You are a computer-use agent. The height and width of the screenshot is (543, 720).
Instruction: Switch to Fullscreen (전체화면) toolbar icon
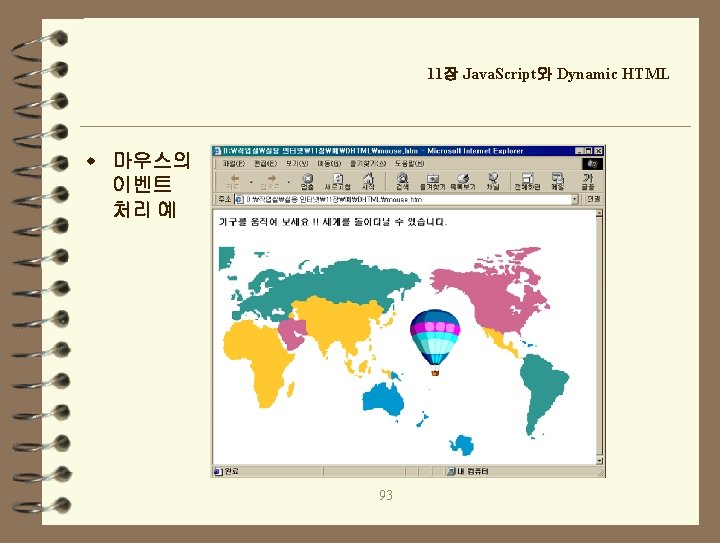(x=527, y=181)
